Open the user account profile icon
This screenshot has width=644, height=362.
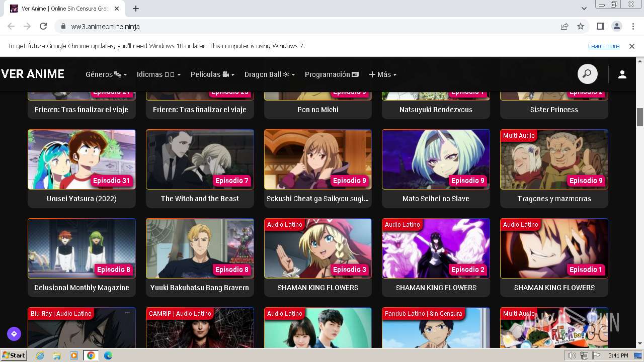coord(622,74)
